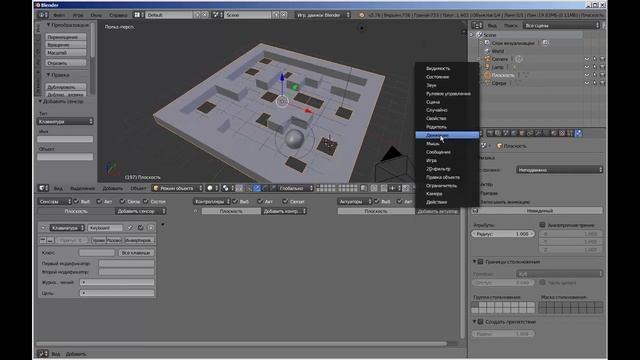Open the Актуаторы dropdown

355,201
